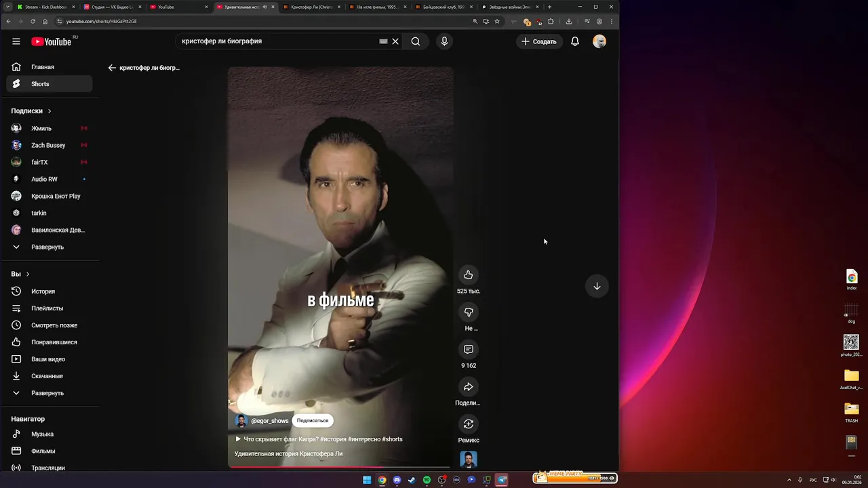Open the new tab plus button
The width and height of the screenshot is (868, 488).
(549, 7)
